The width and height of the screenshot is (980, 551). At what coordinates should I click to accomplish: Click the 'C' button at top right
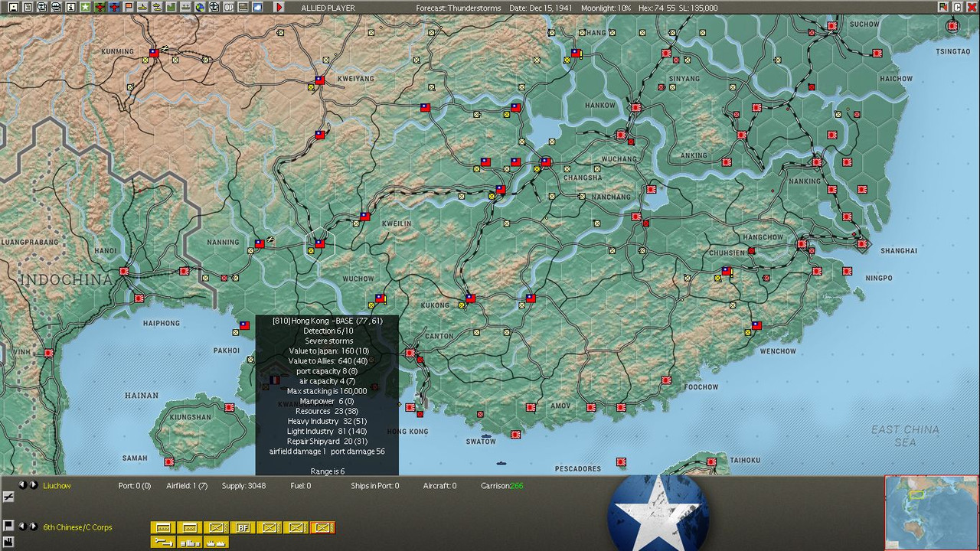click(957, 7)
